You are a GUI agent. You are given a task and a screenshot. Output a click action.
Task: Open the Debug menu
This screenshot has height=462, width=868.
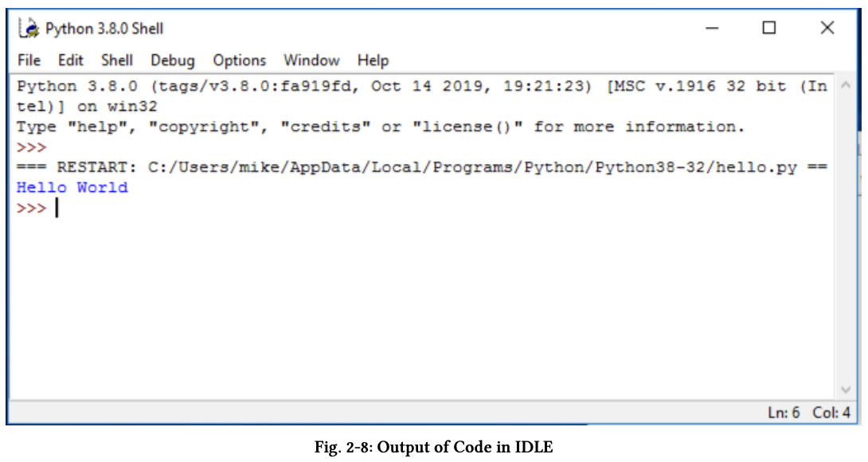(172, 61)
